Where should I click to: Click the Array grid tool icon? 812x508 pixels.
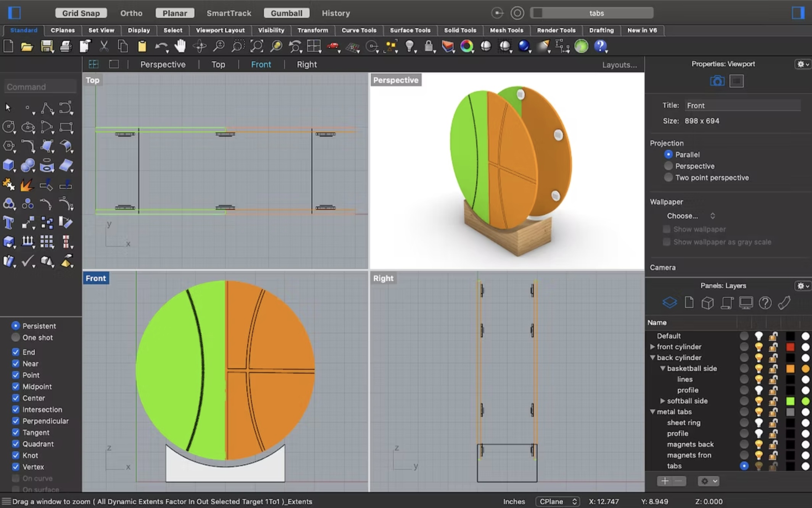click(47, 241)
